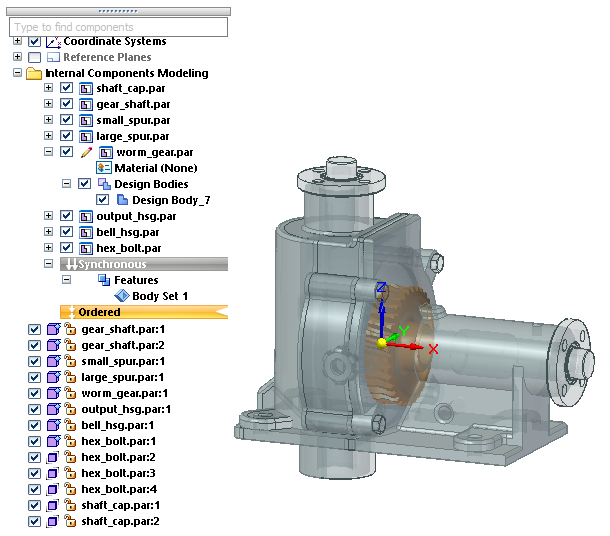Expand the Coordinate Systems node

point(18,41)
